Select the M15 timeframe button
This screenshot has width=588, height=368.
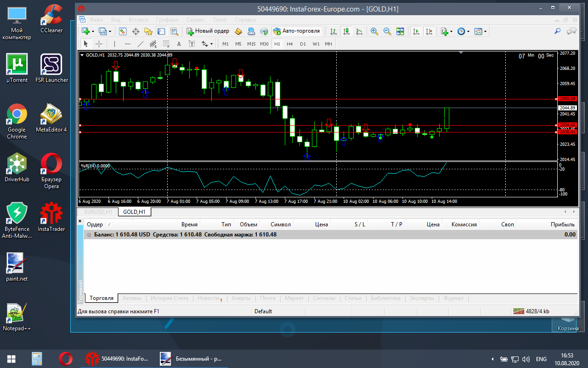[x=251, y=44]
